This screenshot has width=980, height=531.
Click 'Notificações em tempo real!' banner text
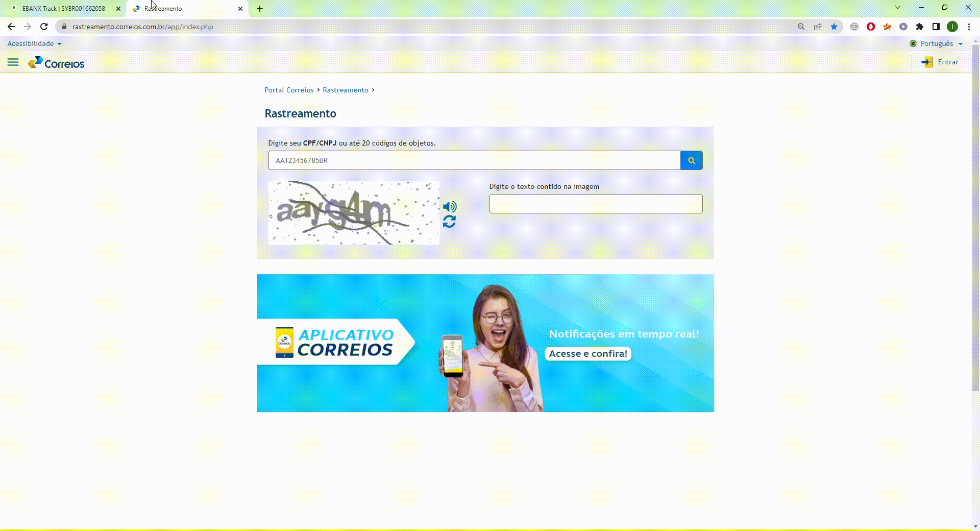[x=624, y=334]
